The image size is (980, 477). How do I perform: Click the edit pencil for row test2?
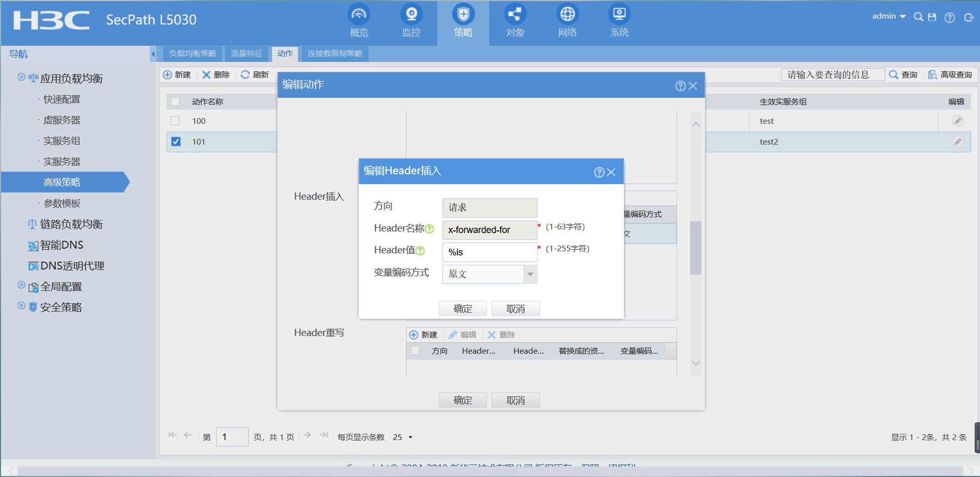point(958,141)
